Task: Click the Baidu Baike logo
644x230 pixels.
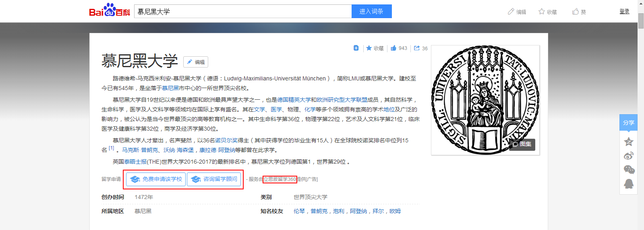Action: (x=110, y=10)
